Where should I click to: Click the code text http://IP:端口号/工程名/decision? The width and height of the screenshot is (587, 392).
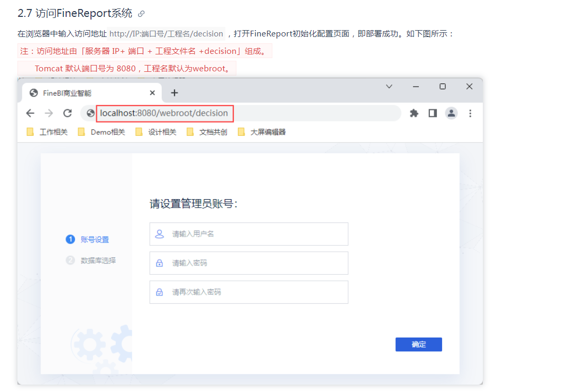click(166, 34)
